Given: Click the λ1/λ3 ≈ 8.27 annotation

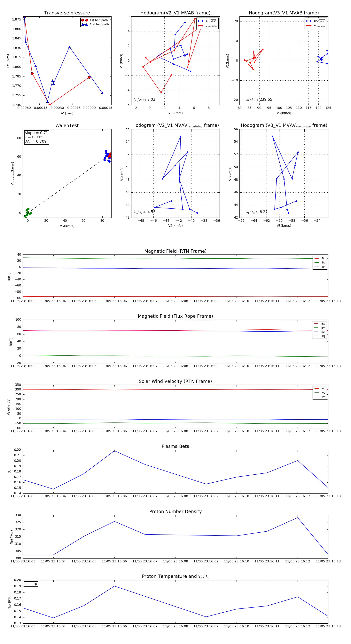Looking at the screenshot, I should [257, 212].
